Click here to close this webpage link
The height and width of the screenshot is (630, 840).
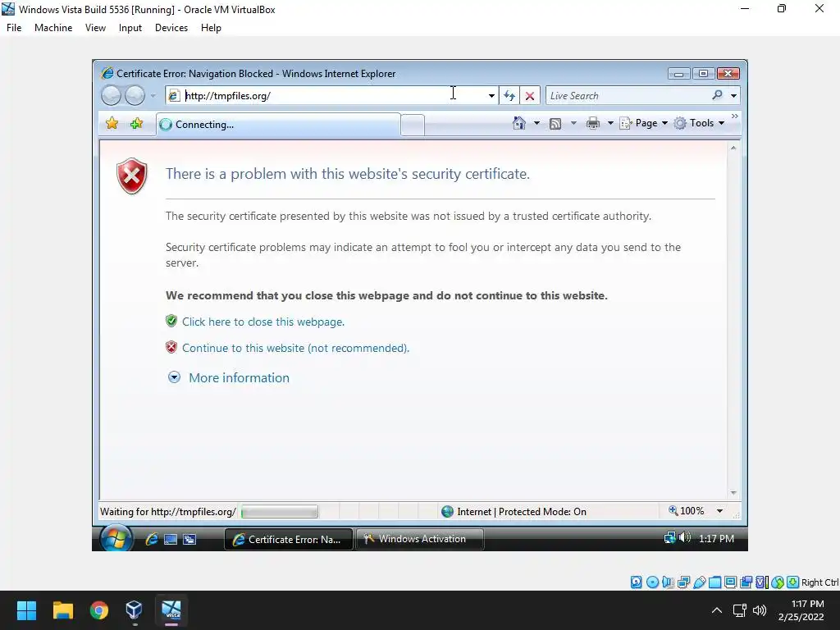coord(263,322)
